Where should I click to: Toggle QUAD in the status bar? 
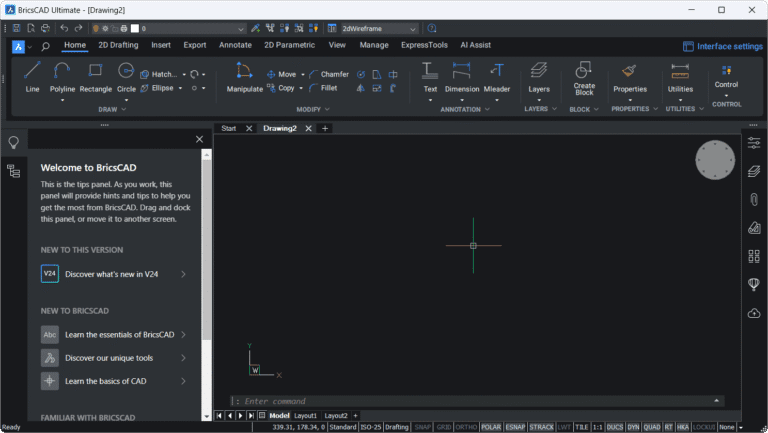pos(652,427)
